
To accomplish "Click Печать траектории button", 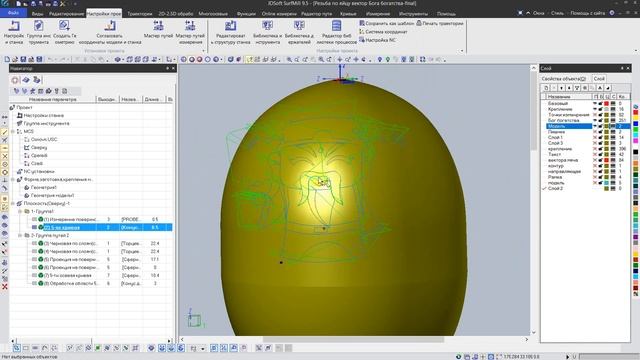I will (440, 24).
